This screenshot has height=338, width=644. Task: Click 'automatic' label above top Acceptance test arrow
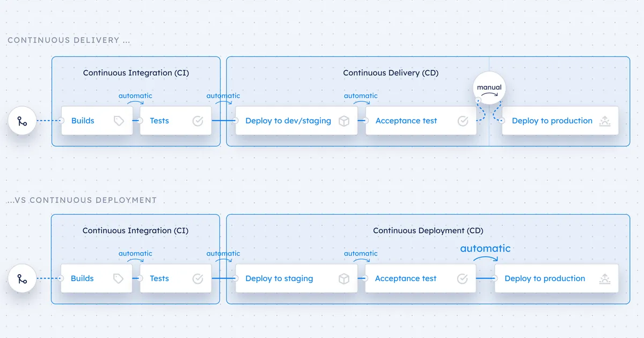pyautogui.click(x=361, y=95)
